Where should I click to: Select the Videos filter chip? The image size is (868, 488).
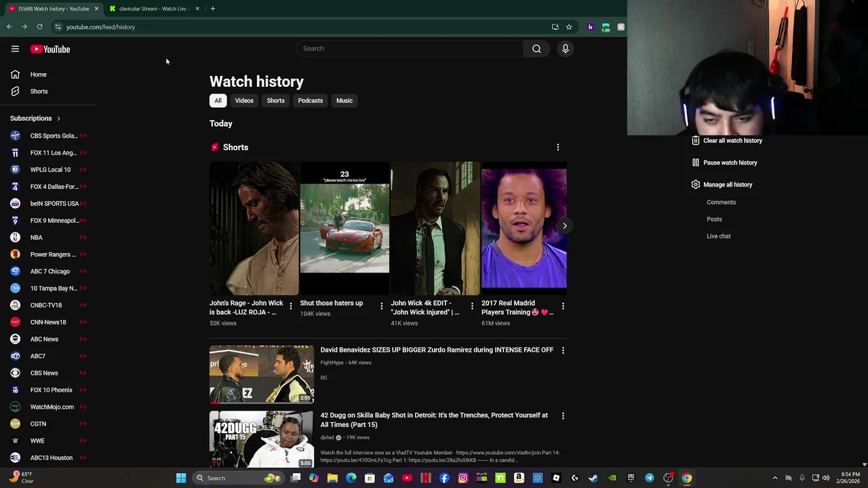[x=244, y=100]
